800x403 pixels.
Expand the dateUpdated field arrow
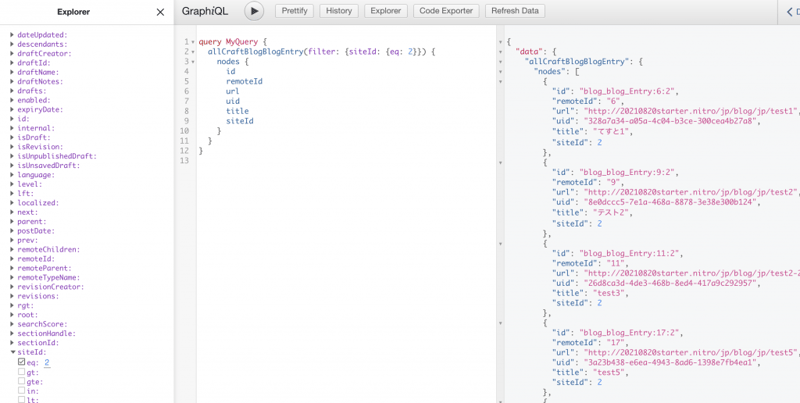(12, 35)
